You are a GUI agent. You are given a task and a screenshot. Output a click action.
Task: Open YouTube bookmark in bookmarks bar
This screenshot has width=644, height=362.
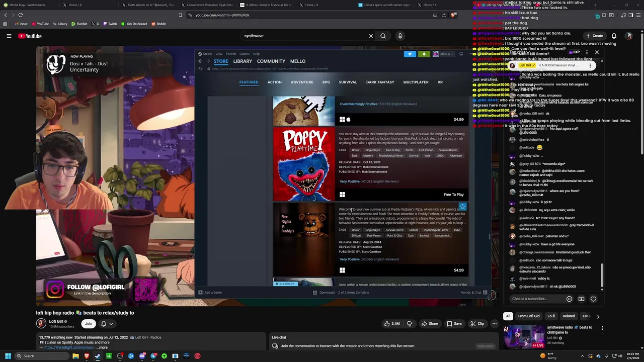coord(40,24)
